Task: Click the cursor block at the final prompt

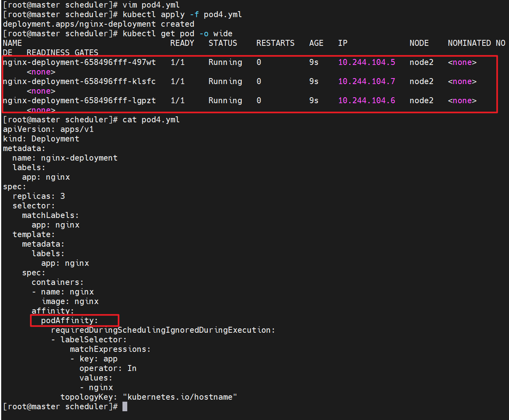Action: point(125,406)
